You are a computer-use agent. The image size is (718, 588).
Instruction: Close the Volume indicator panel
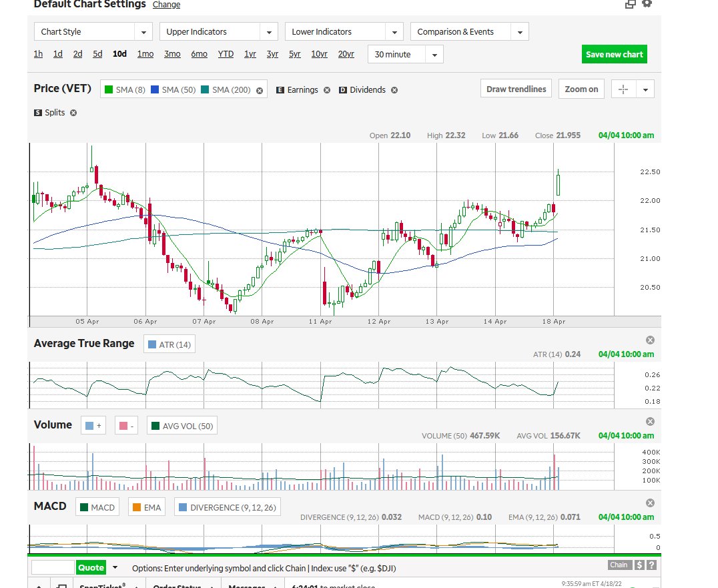tap(650, 421)
